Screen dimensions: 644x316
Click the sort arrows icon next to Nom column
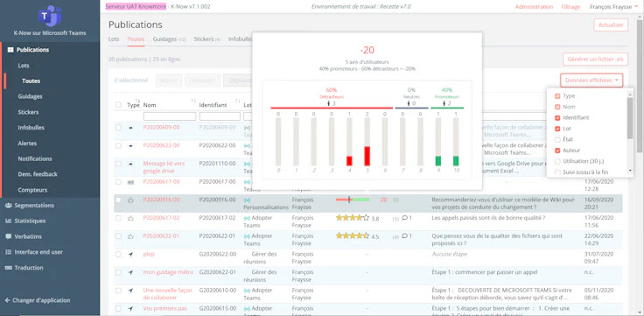[193, 101]
